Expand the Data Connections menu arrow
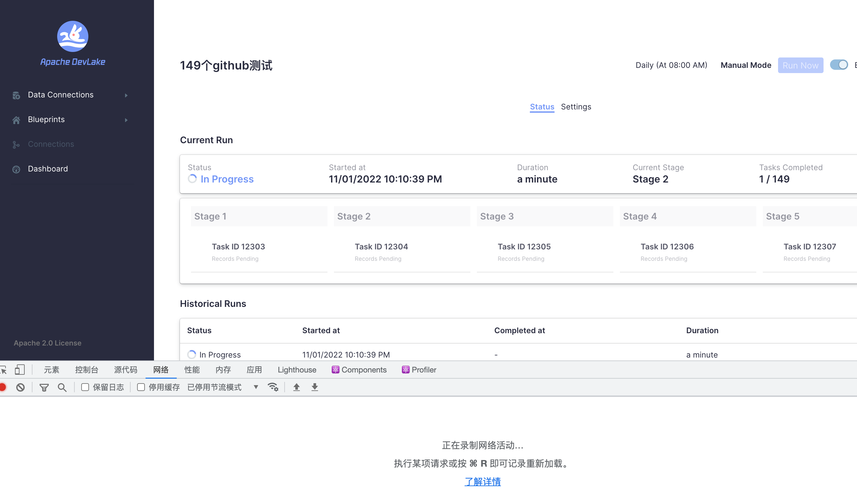Viewport: 857px width, 504px height. pyautogui.click(x=126, y=95)
